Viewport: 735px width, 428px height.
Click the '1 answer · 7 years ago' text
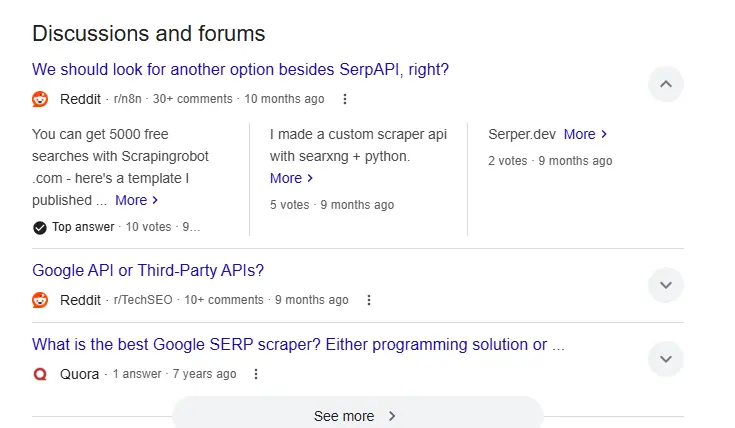tap(174, 374)
